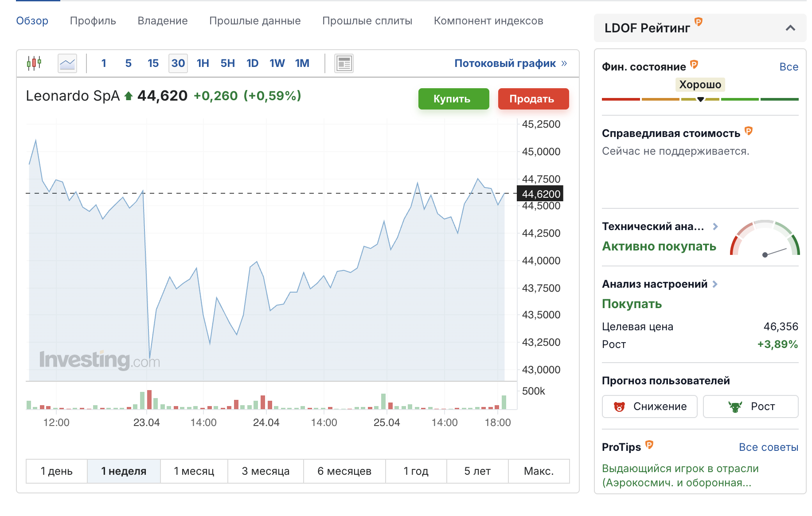Switch chart to candlestick view
This screenshot has width=812, height=516.
34,63
